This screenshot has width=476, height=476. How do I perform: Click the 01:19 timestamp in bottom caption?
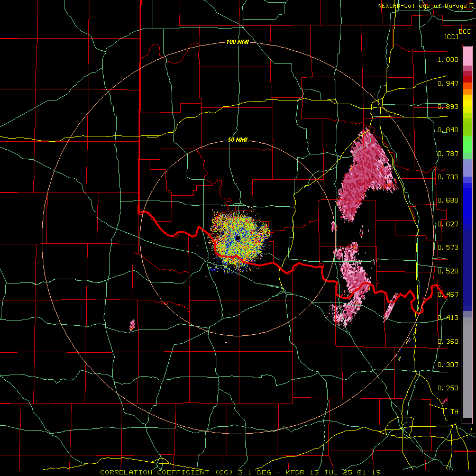point(368,472)
